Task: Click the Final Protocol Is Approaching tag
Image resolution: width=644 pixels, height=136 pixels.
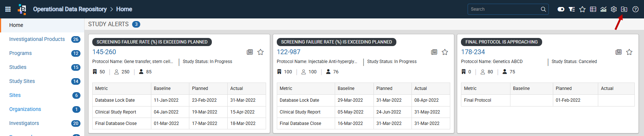Action: [502, 42]
